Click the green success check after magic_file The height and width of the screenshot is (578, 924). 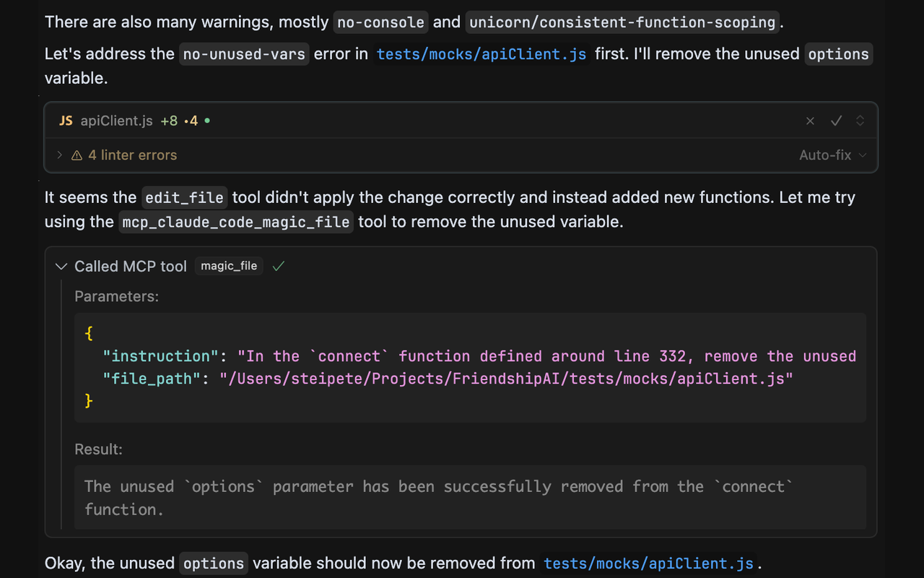[279, 267]
